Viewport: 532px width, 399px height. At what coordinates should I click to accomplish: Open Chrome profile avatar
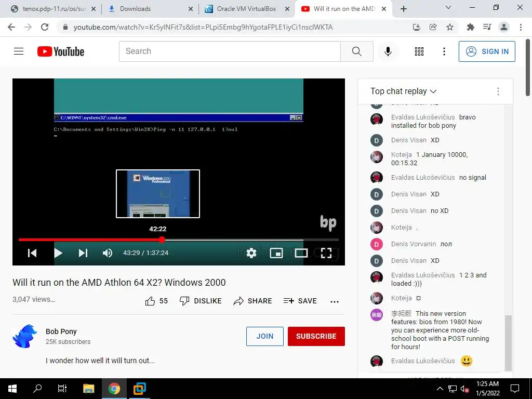tap(504, 27)
